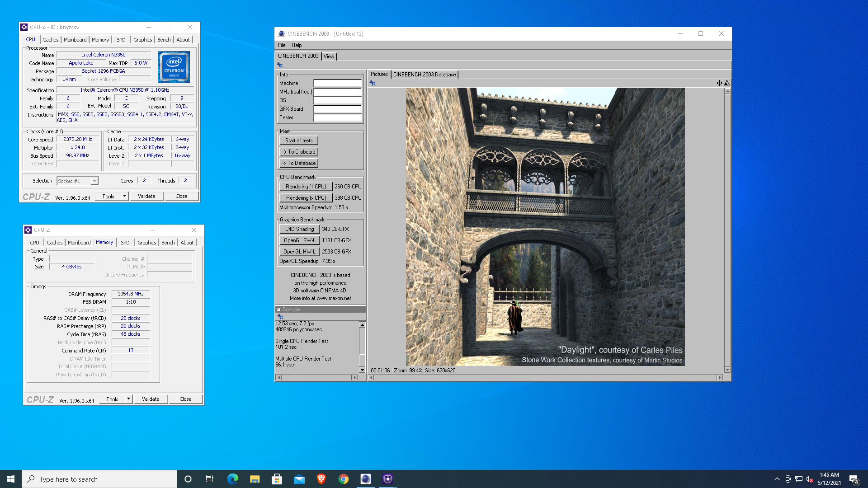Click the Console vertical scrollbar thumb
The image size is (868, 488).
click(362, 360)
